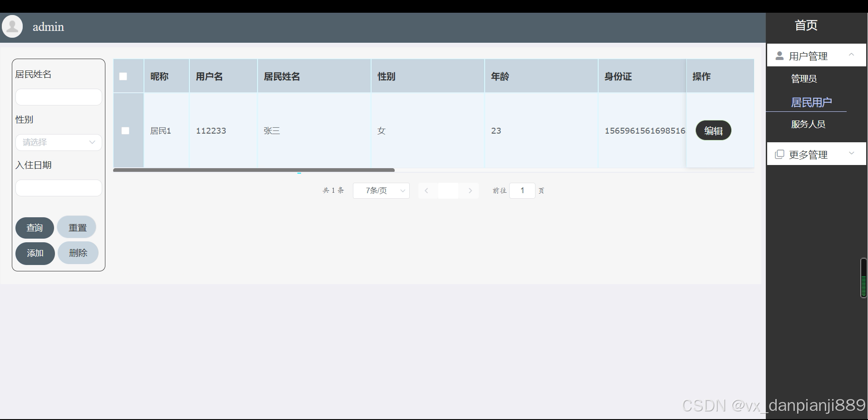868x420 pixels.
Task: Open the 性别 请选择 dropdown
Action: tap(59, 142)
